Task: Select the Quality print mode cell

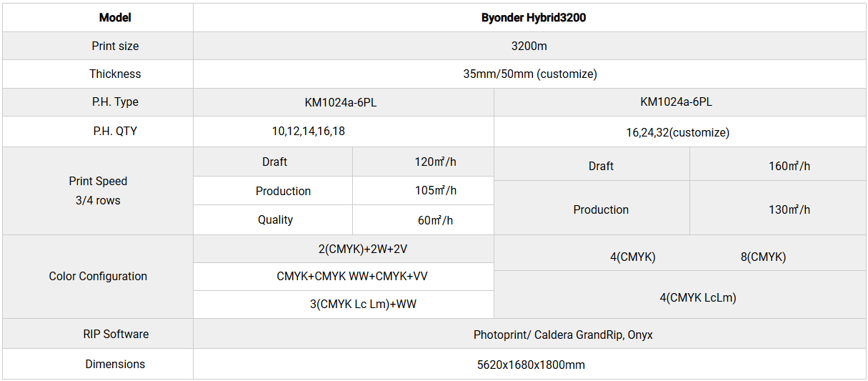Action: coord(275,220)
